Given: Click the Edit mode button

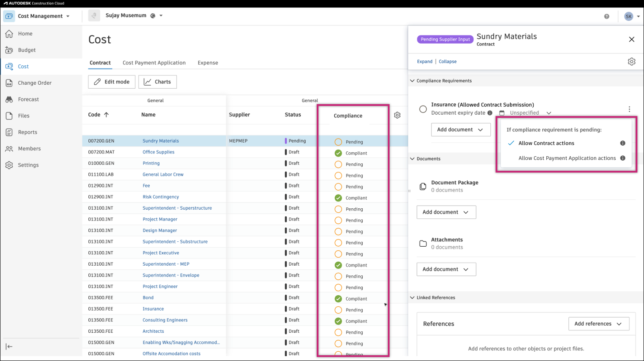Looking at the screenshot, I should pyautogui.click(x=111, y=82).
